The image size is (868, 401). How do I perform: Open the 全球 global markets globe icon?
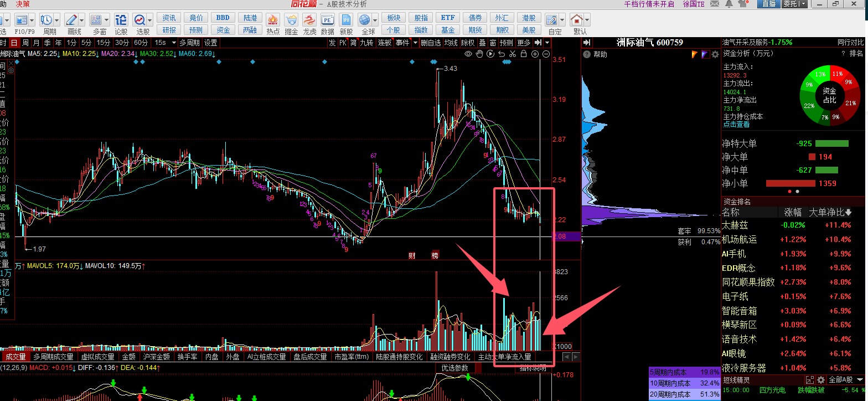[364, 20]
